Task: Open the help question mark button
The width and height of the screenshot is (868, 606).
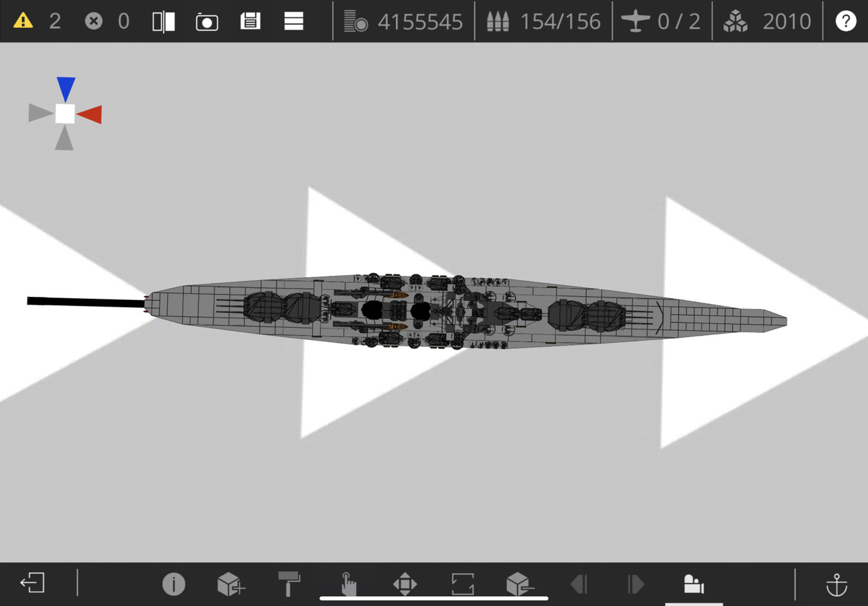Action: coord(845,21)
